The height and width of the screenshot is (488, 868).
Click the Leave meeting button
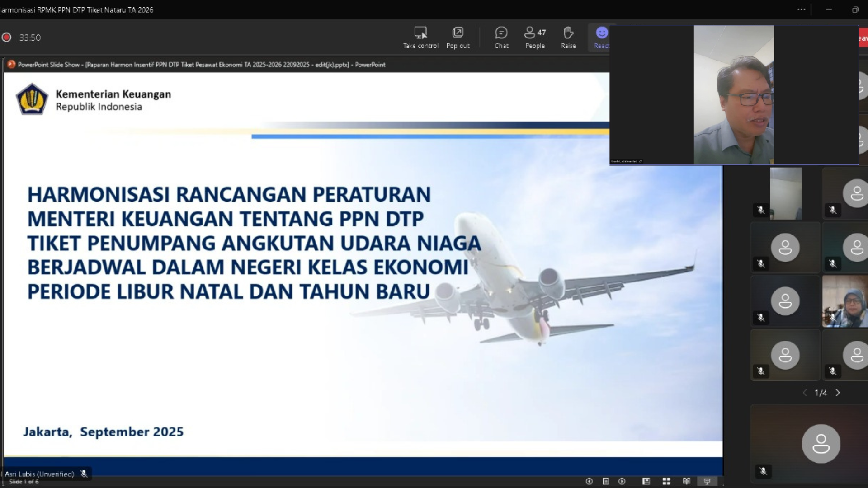(863, 38)
